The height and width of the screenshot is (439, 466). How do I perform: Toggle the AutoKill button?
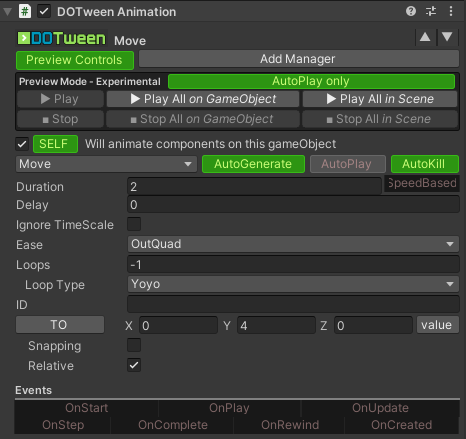click(425, 164)
